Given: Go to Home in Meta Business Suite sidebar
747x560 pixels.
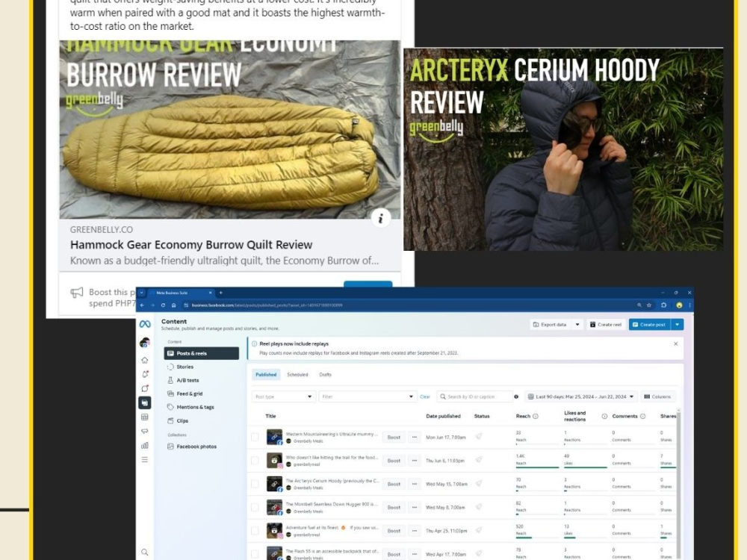Looking at the screenshot, I should click(x=145, y=361).
